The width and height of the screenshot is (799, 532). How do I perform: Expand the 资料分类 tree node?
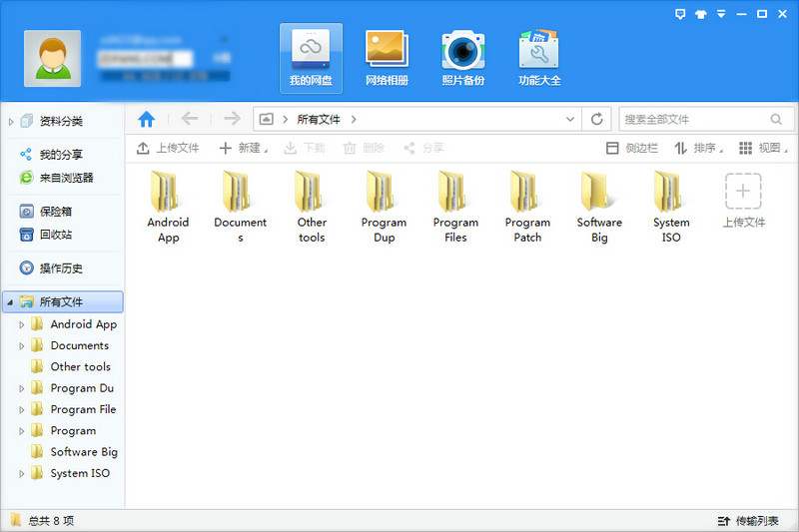(x=12, y=122)
